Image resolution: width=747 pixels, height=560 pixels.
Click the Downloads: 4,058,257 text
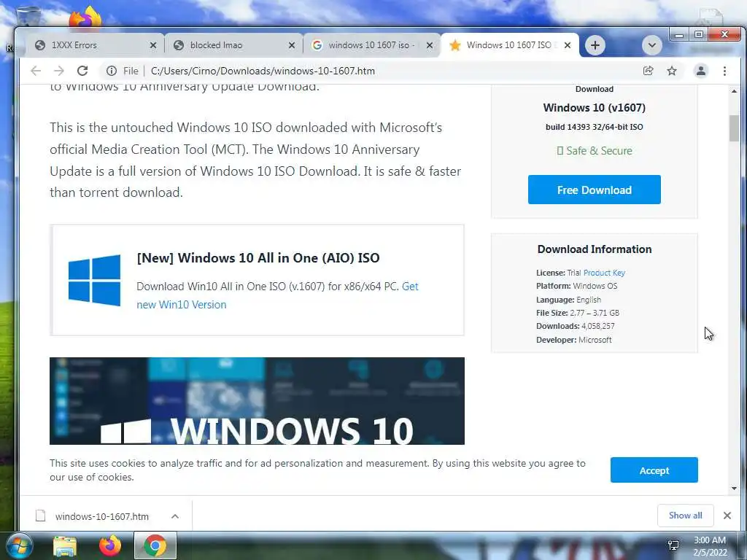point(575,326)
